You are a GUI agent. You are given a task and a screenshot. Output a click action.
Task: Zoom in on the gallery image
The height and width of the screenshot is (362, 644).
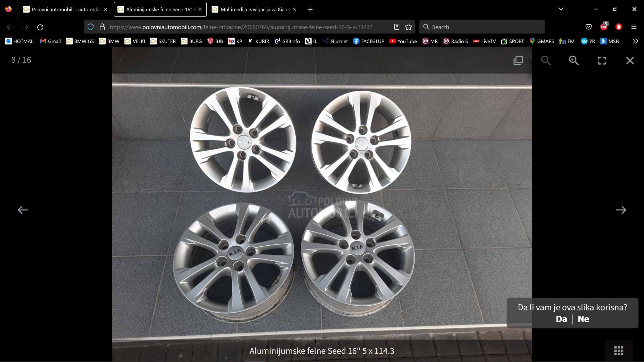pyautogui.click(x=574, y=61)
